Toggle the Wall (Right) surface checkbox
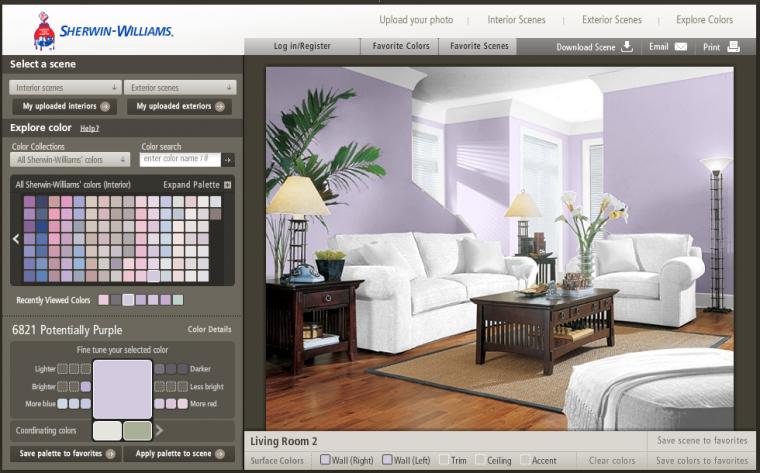This screenshot has width=760, height=473. 325,459
